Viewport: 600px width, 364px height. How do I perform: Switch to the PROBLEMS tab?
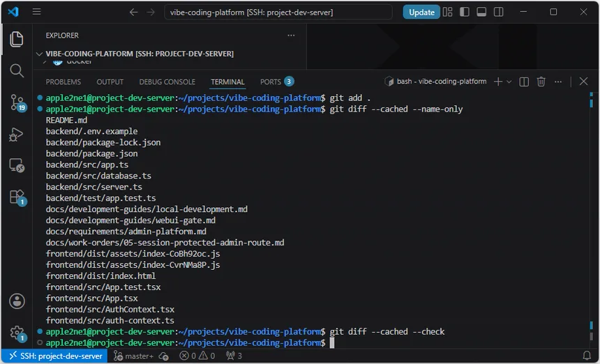point(63,82)
